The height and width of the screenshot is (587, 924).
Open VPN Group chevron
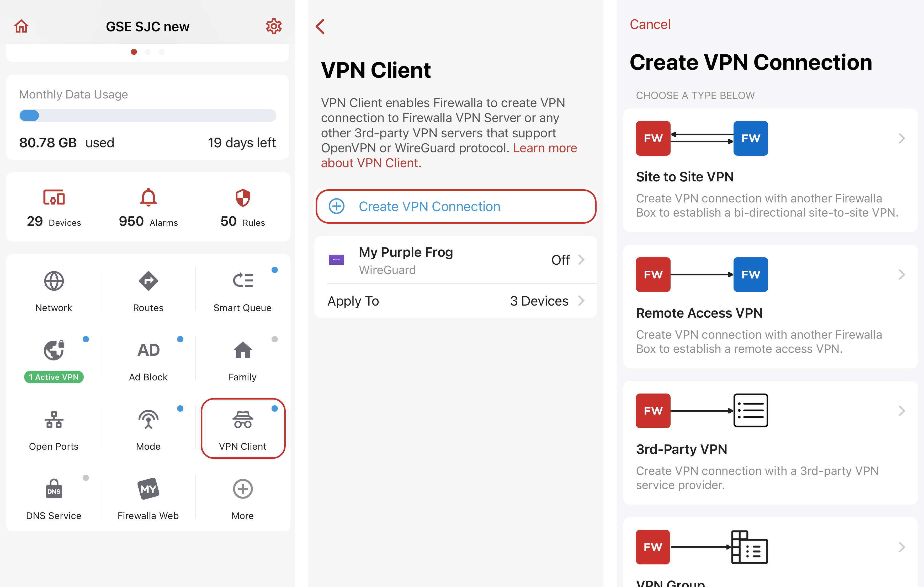point(902,547)
